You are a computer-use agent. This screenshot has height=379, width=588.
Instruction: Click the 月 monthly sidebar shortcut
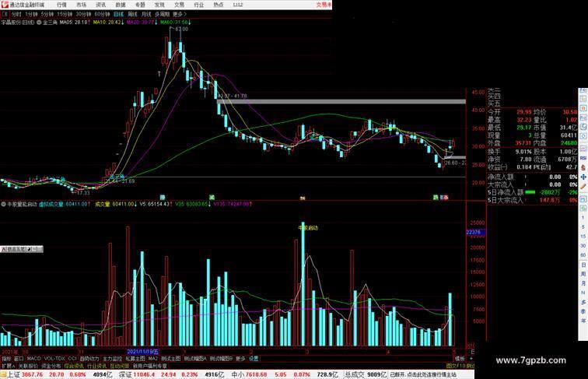(583, 283)
